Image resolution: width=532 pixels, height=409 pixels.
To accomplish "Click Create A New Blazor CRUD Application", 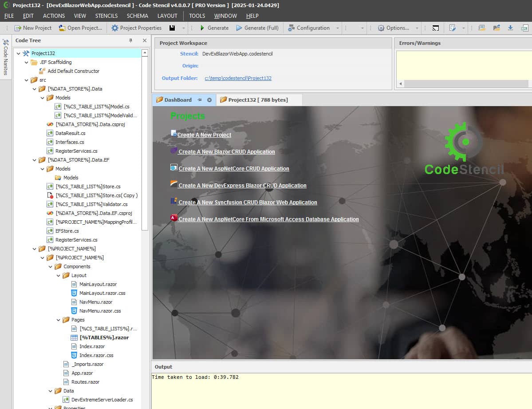I will point(227,152).
